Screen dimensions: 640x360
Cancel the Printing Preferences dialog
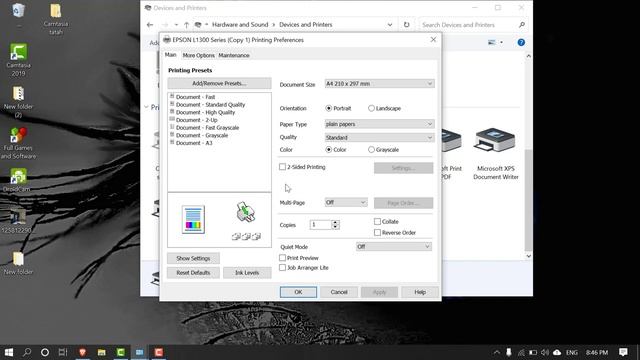(x=339, y=292)
